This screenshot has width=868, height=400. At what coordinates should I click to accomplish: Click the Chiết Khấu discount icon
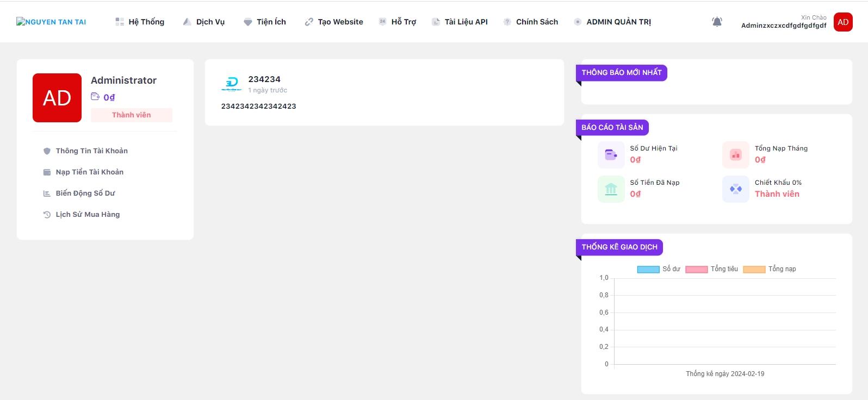click(x=735, y=189)
